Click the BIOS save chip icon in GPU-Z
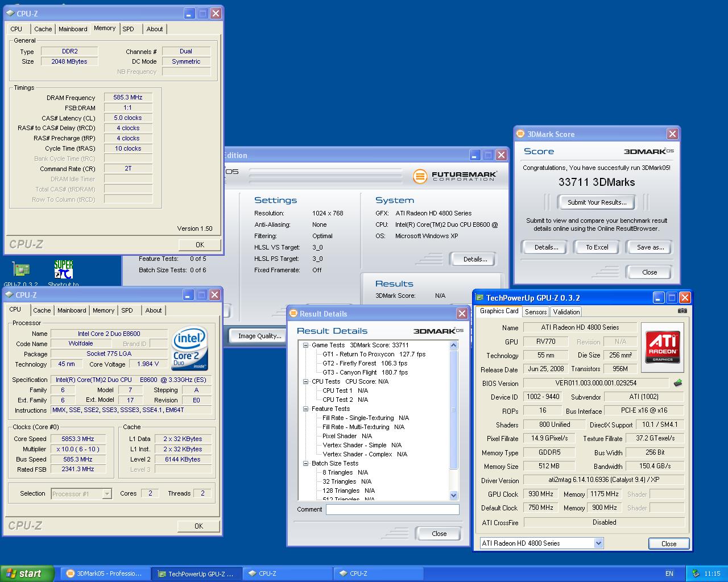728x582 pixels. 679,383
